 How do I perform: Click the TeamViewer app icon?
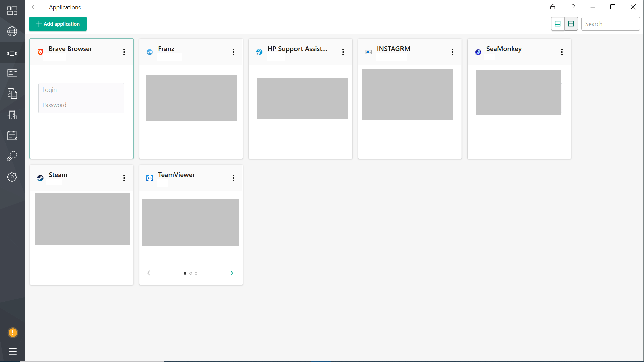tap(150, 178)
